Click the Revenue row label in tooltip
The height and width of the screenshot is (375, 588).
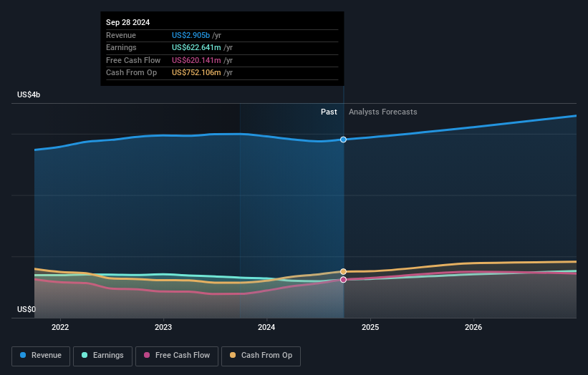pyautogui.click(x=121, y=35)
